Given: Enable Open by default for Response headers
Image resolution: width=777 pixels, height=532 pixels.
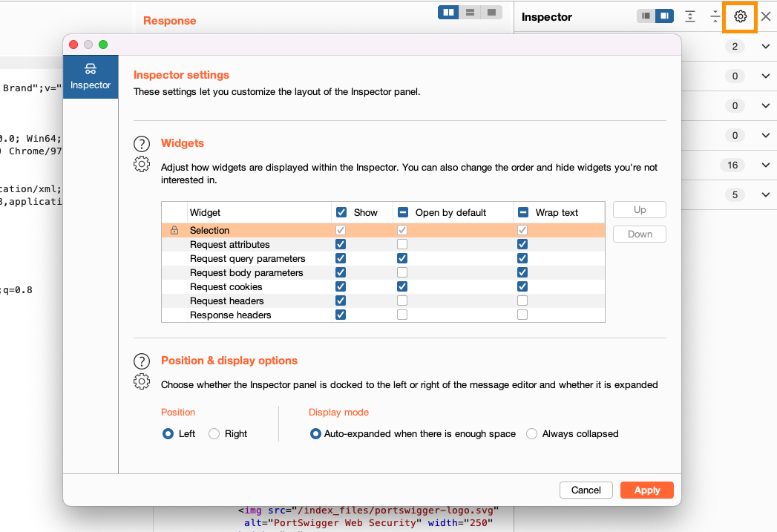Looking at the screenshot, I should [402, 315].
